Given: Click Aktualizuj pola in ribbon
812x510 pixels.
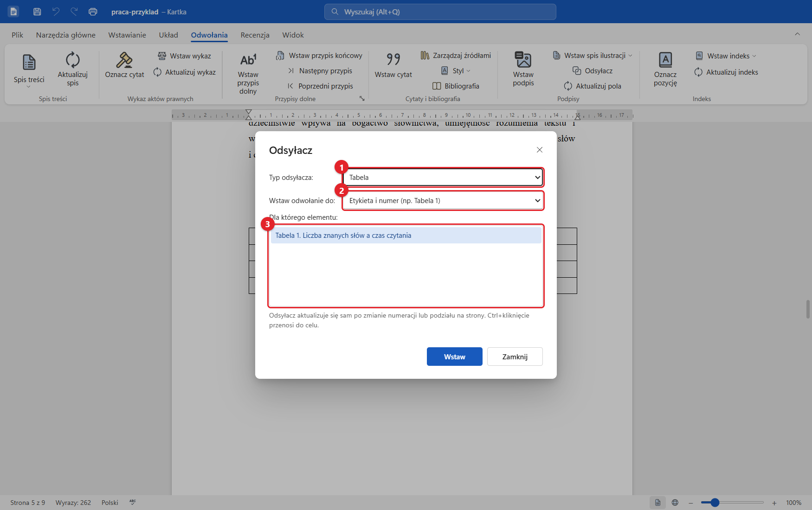Looking at the screenshot, I should (593, 86).
